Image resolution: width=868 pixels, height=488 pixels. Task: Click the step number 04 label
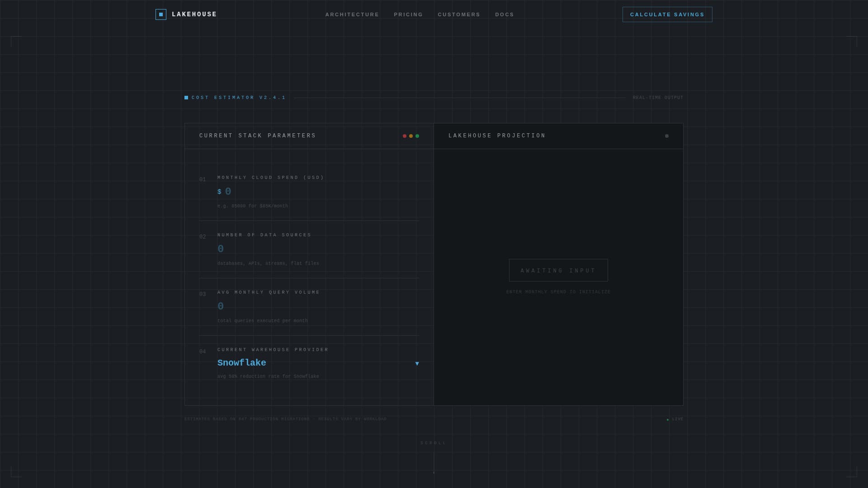point(203,352)
